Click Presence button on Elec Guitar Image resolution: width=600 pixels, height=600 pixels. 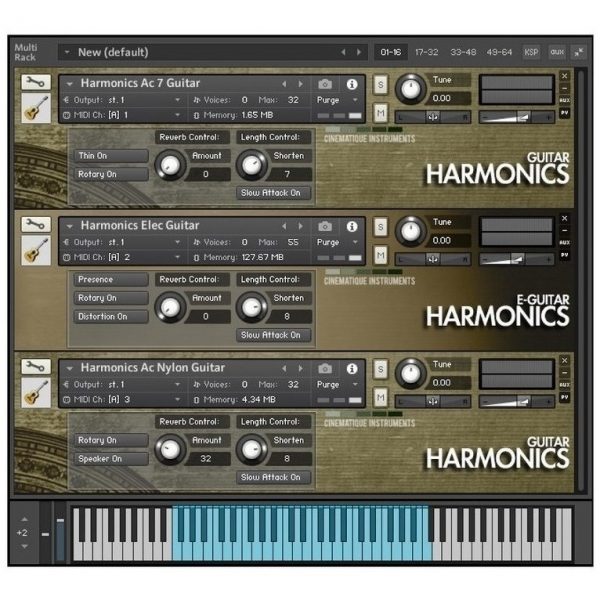coord(111,279)
